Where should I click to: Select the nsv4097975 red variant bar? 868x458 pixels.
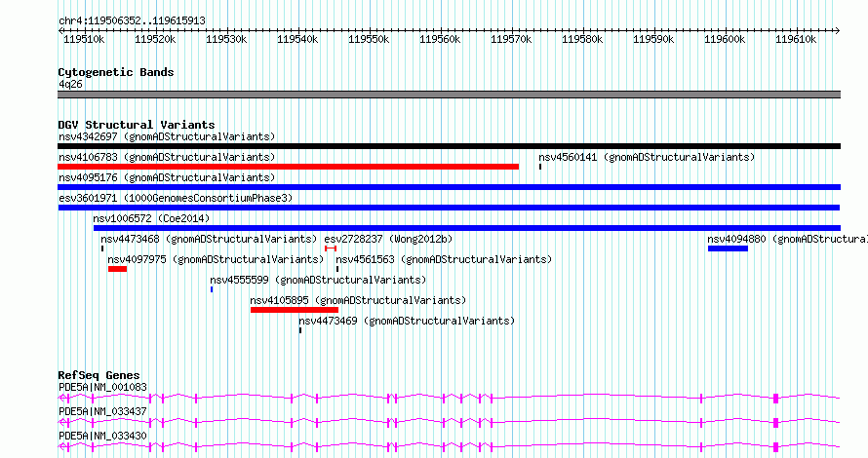(x=117, y=269)
